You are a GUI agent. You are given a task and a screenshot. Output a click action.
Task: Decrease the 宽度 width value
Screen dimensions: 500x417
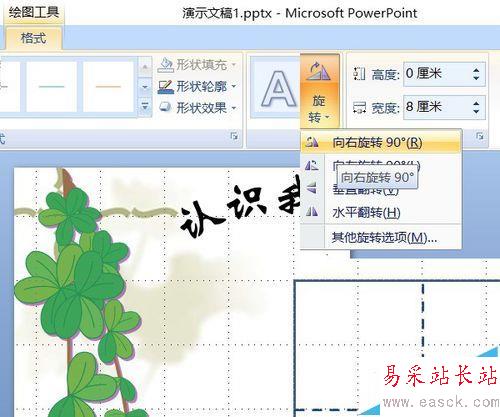tap(476, 112)
